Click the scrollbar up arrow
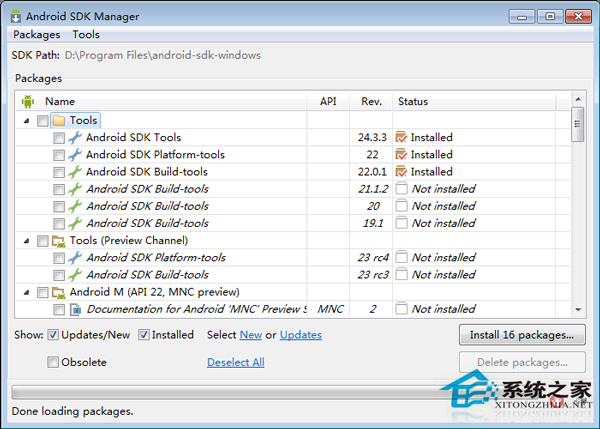This screenshot has width=600, height=429. [578, 99]
